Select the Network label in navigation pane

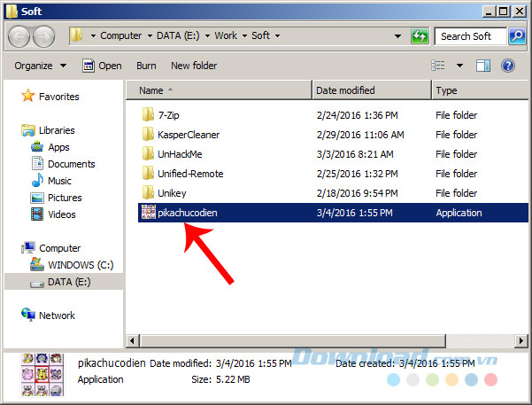click(x=57, y=315)
